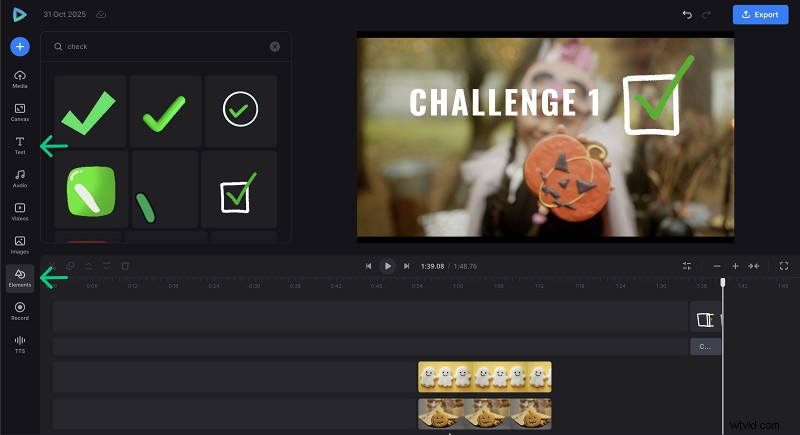Select the boxed checkmark sticker thumbnail
Screen dimensions: 800x435
239,191
